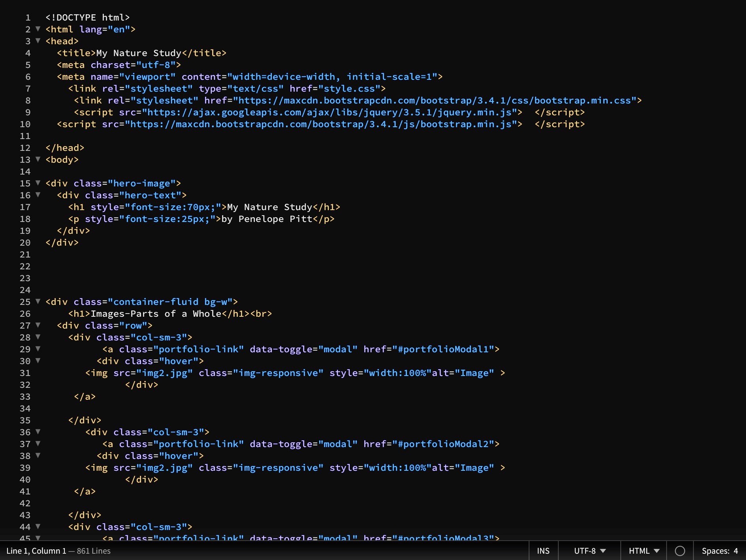This screenshot has height=560, width=746.
Task: Collapse the hero-image div fold arrow
Action: tap(38, 183)
